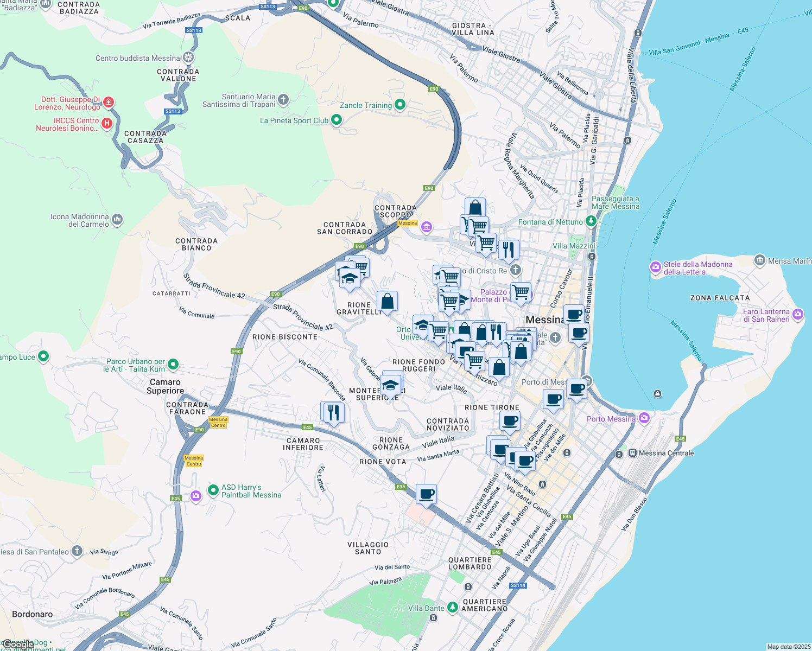Select the Stele della Madonna della Lettera camera icon

click(x=656, y=267)
